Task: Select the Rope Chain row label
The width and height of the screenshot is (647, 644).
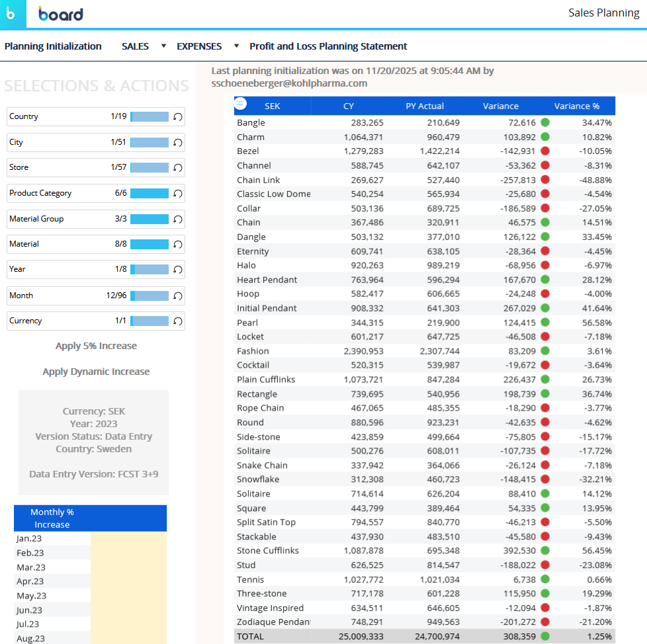Action: 261,408
